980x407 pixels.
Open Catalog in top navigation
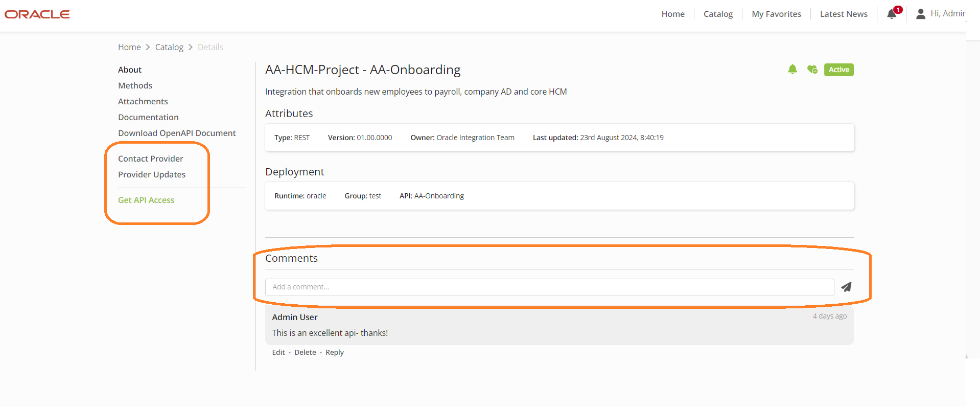coord(718,14)
